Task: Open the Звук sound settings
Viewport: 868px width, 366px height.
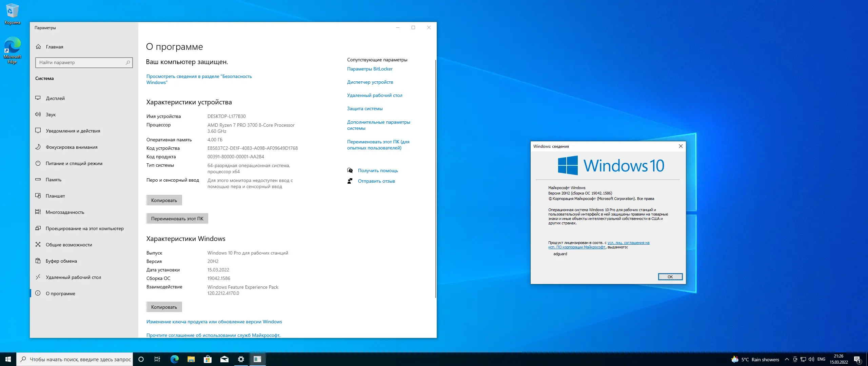Action: 51,115
